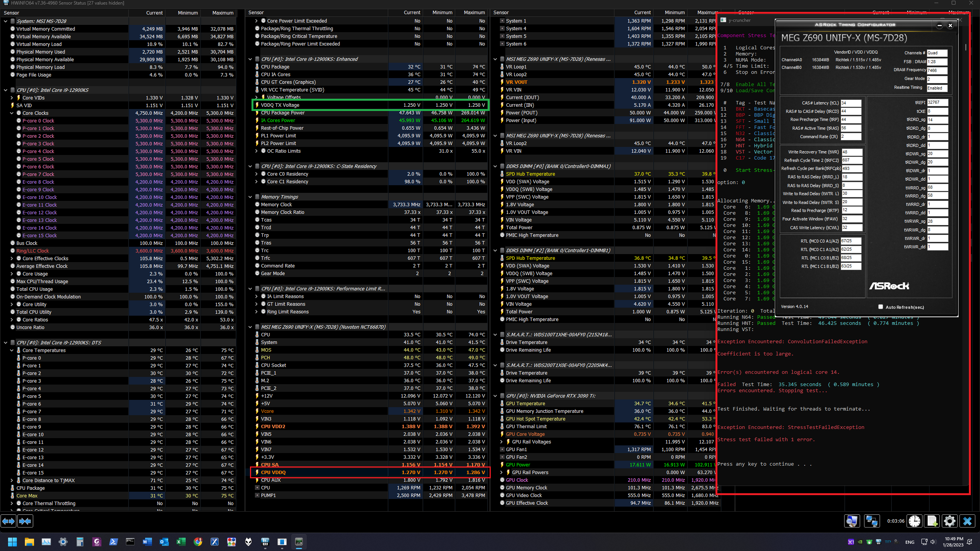980x551 pixels.
Task: Expand the Core VIDs row
Action: coord(11,98)
